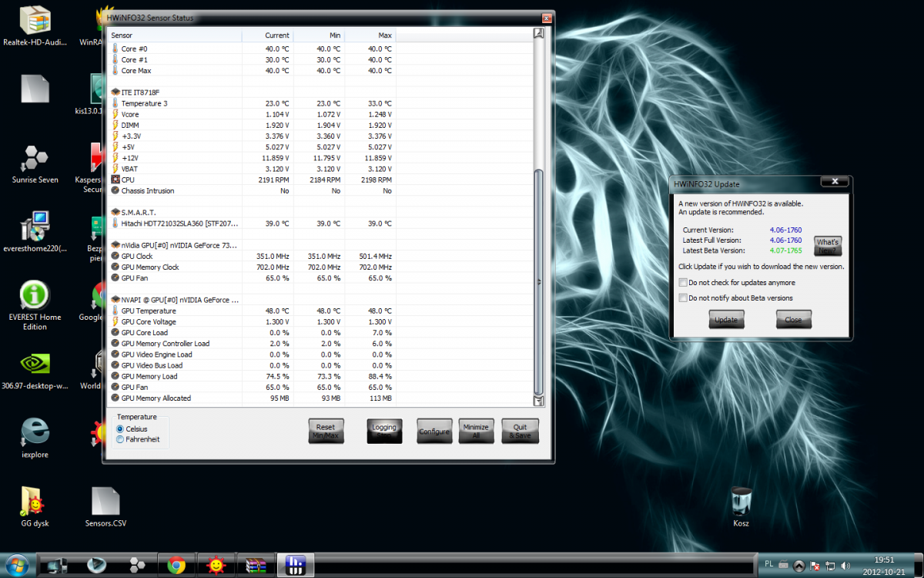Click the 501.4 MHz maximum value
This screenshot has height=578, width=924.
374,256
